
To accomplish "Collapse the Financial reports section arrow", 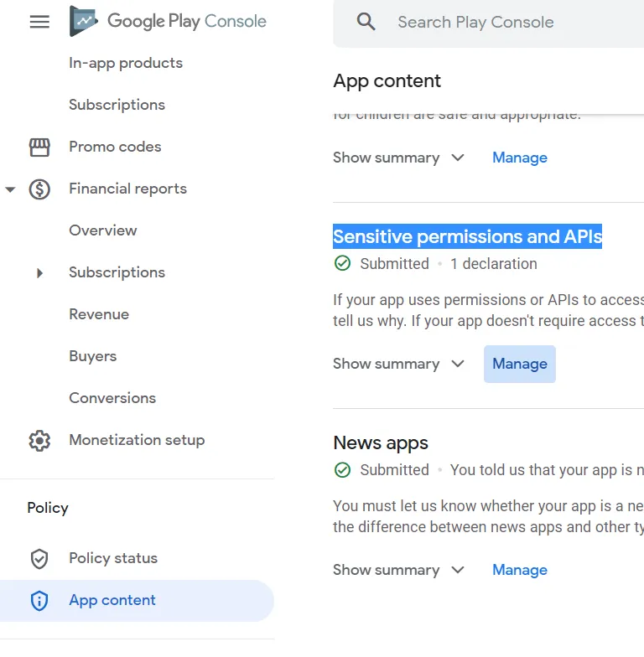I will coord(10,189).
